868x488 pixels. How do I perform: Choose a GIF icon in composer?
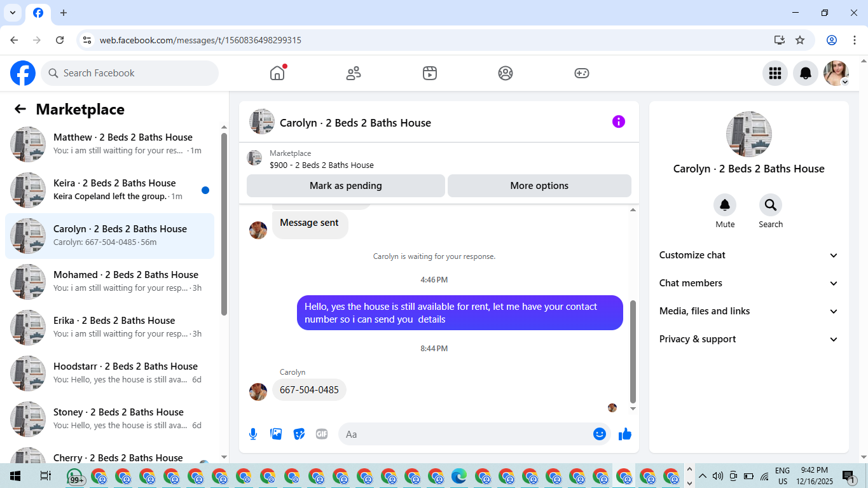322,434
